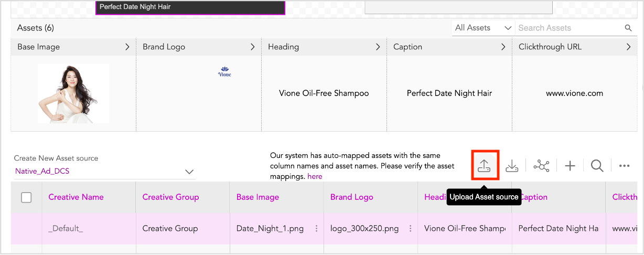This screenshot has height=255, width=644.
Task: Expand the Base Image asset column arrow
Action: pos(127,47)
